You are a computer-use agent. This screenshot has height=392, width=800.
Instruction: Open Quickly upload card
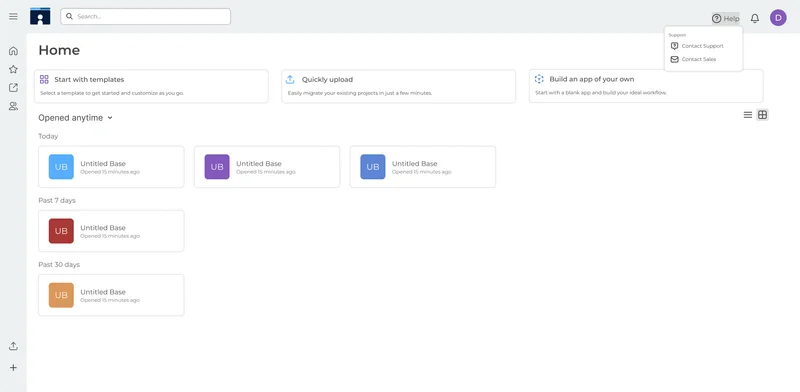(398, 86)
